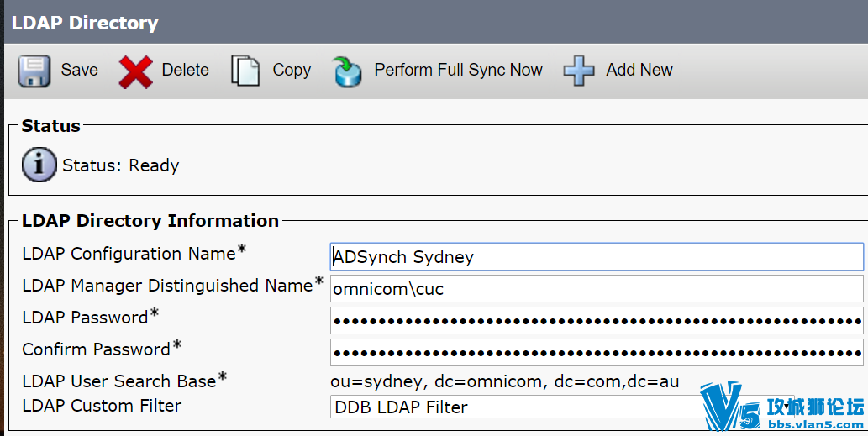Select the Save text button

pos(79,70)
